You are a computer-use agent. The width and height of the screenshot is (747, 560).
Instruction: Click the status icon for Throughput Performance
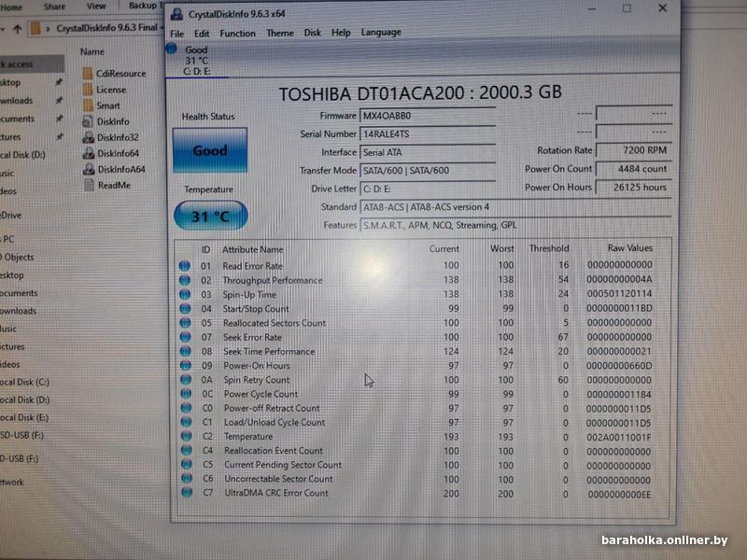[184, 280]
